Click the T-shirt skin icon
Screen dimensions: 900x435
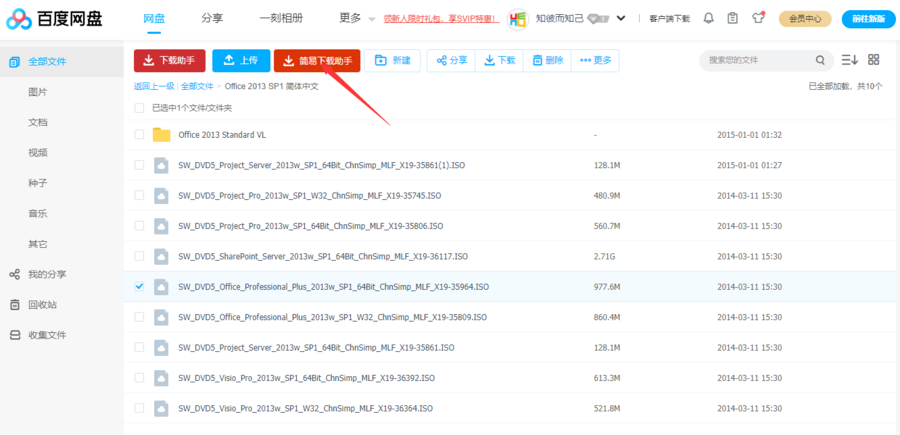(x=758, y=18)
